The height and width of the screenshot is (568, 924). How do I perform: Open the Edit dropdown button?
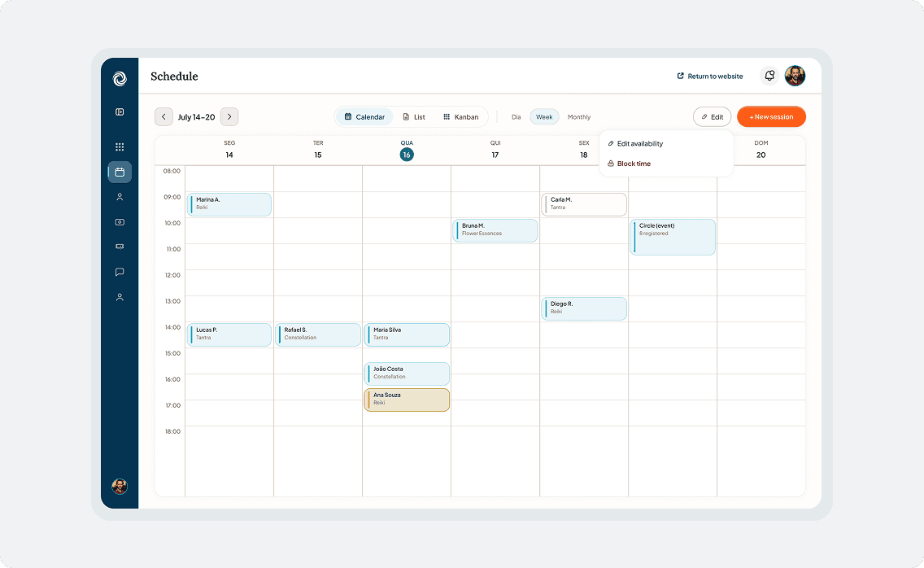(x=712, y=117)
